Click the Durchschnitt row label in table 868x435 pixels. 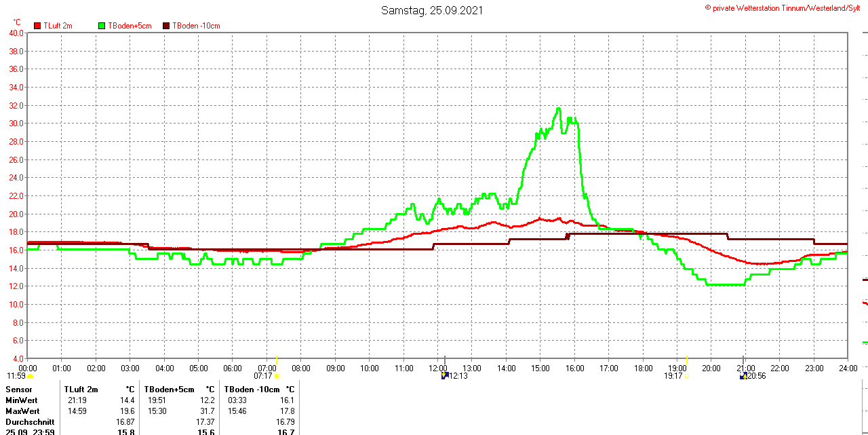30,422
